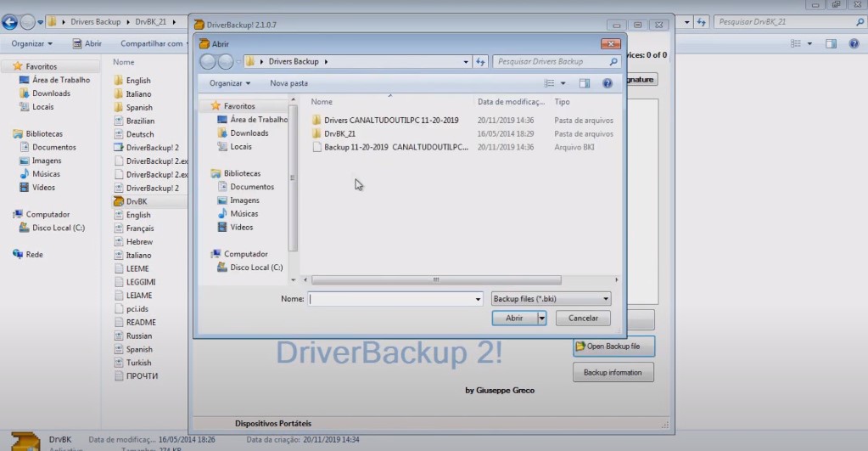The height and width of the screenshot is (451, 868).
Task: Sort dialog list by Data de modificação column
Action: (x=511, y=102)
